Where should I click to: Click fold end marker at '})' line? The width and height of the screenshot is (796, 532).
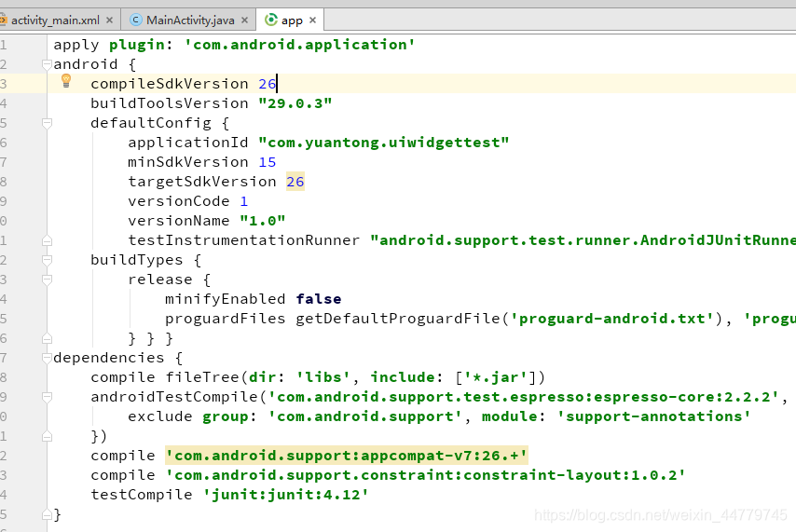(47, 436)
